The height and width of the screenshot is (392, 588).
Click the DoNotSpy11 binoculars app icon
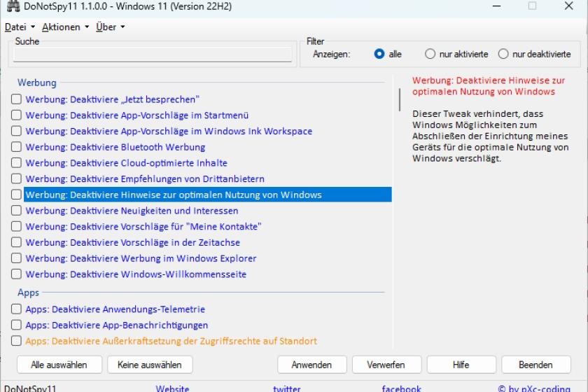click(13, 6)
